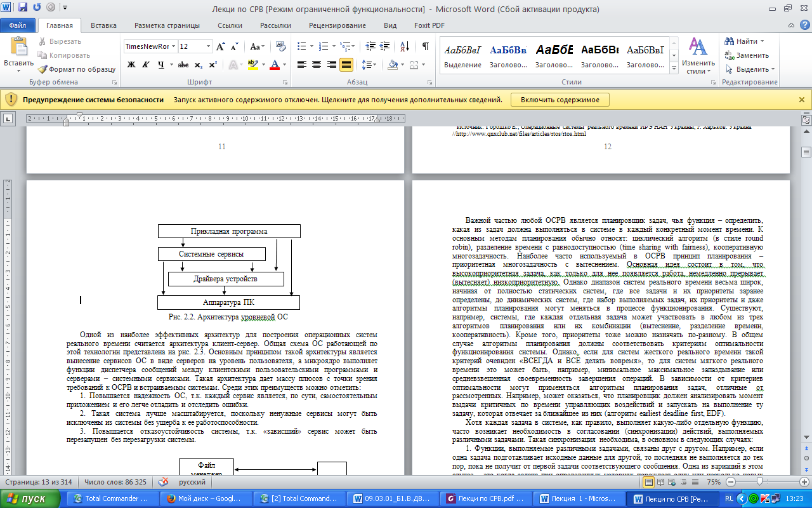
Task: Open the line spacing dropdown
Action: tap(369, 65)
